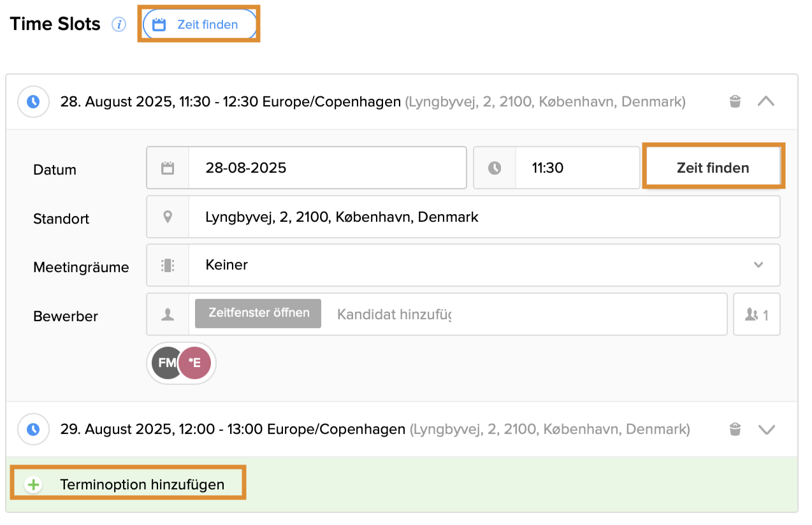Edit the 11:30 time field
812x525 pixels.
pos(576,168)
